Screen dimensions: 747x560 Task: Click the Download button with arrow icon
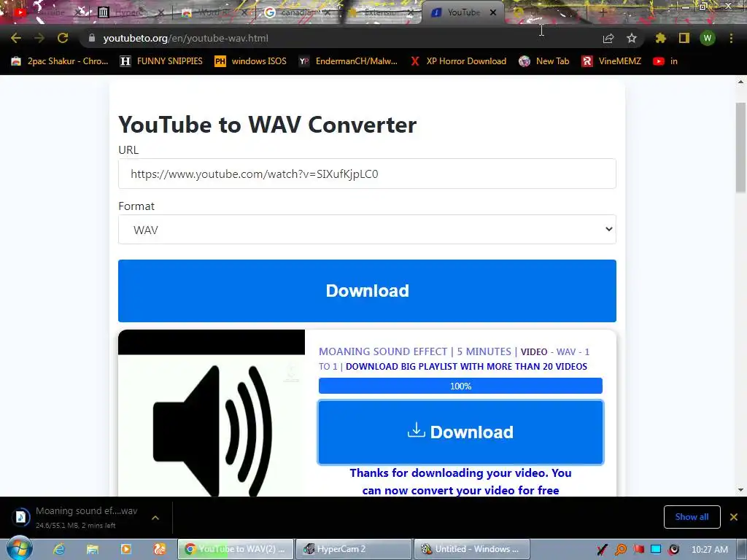coord(460,432)
